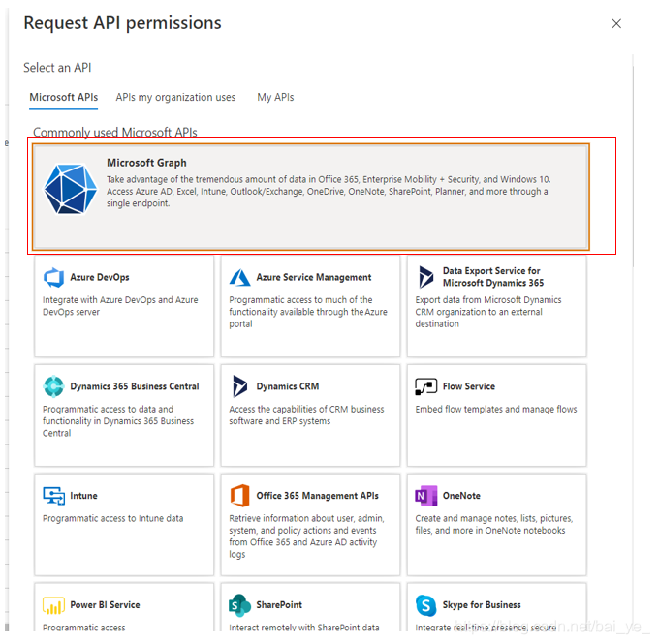Click 'Retrieve information about user, admin' description
The image size is (659, 644).
pos(306,537)
